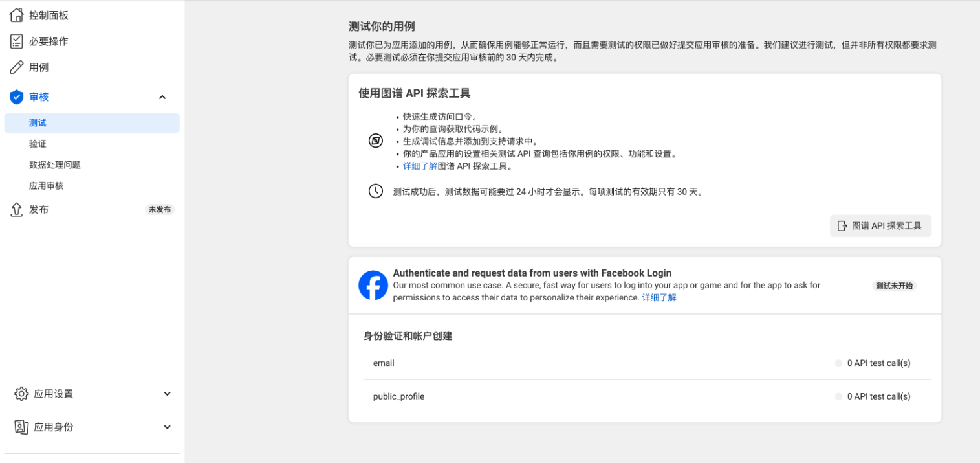The image size is (980, 463).
Task: Click the Authenticate and request data heading
Action: 532,273
